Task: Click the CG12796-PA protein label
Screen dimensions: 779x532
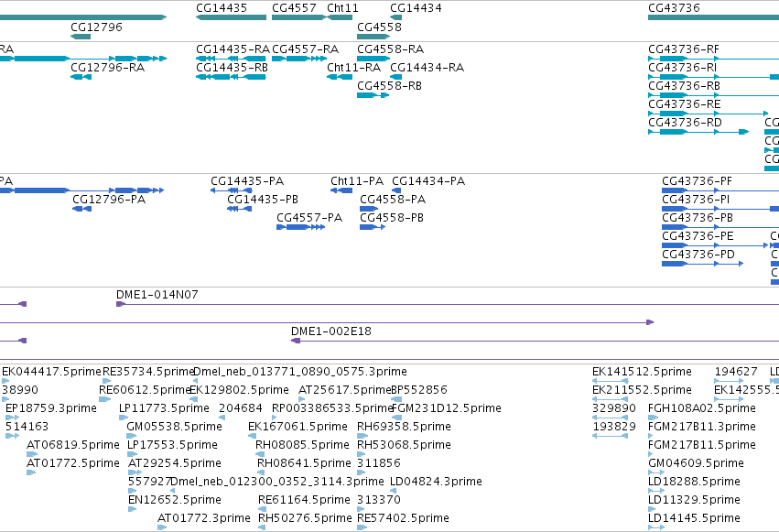Action: (109, 200)
